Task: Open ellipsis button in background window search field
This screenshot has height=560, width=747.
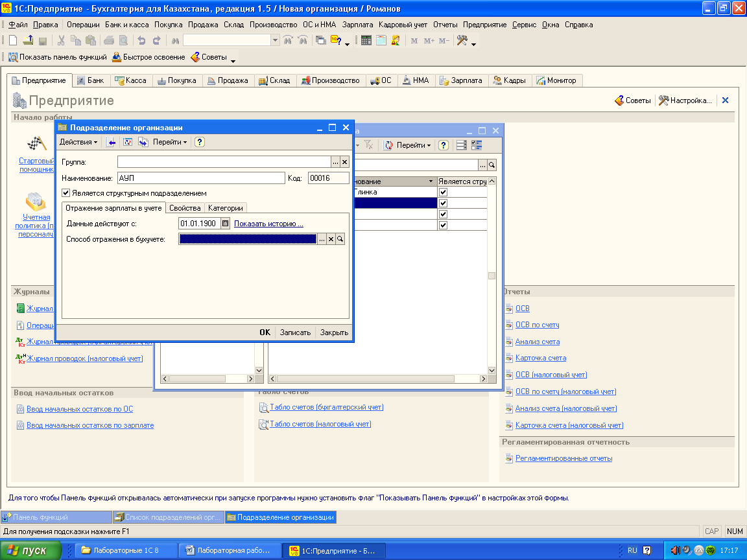Action: 482,165
